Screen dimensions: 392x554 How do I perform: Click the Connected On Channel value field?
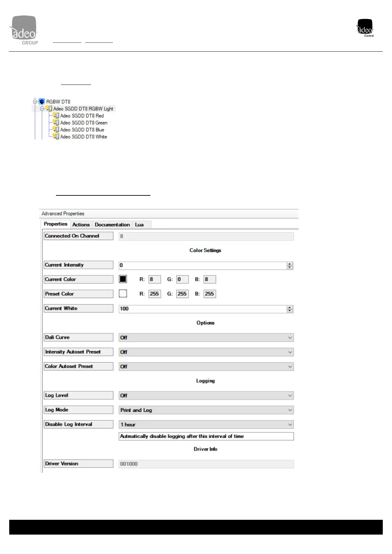(206, 236)
